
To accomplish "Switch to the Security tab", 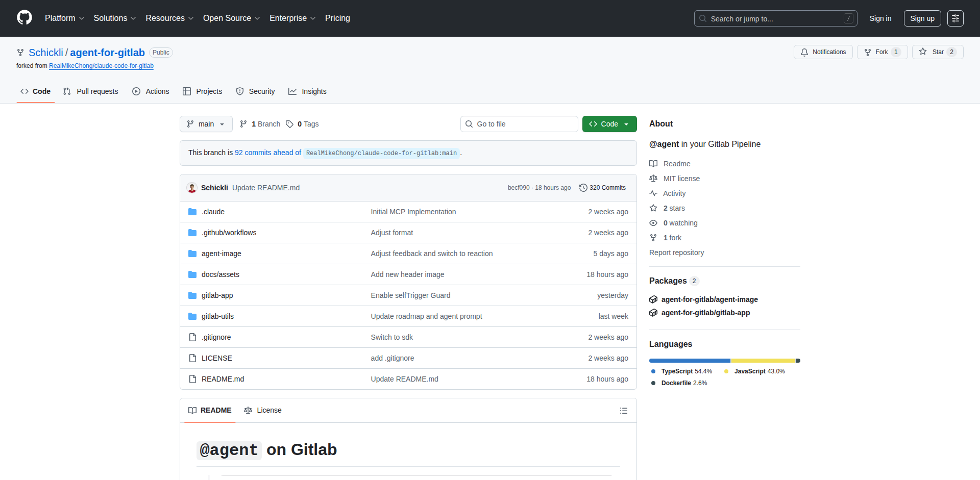I will tap(256, 91).
